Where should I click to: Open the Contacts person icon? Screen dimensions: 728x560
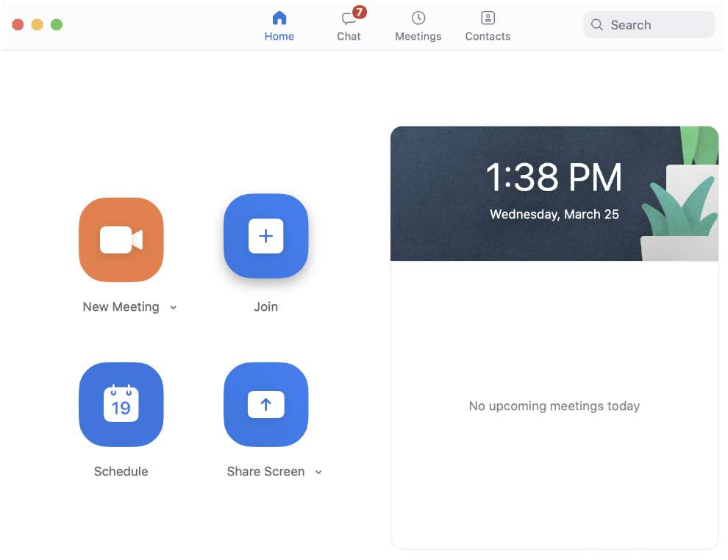click(488, 18)
